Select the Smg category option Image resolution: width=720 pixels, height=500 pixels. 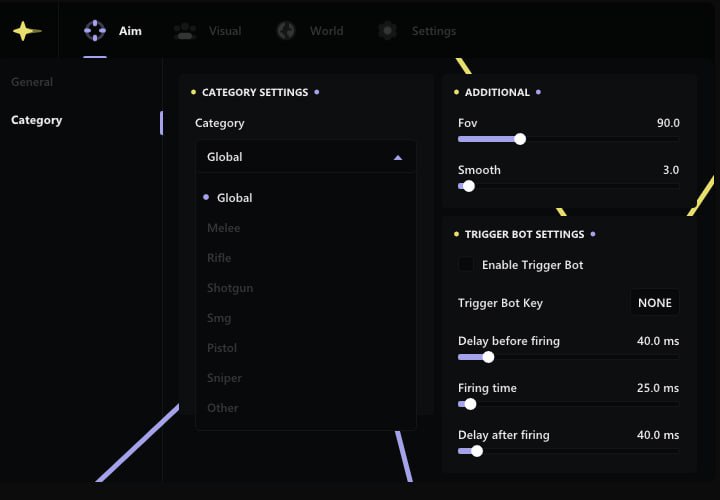pyautogui.click(x=219, y=318)
